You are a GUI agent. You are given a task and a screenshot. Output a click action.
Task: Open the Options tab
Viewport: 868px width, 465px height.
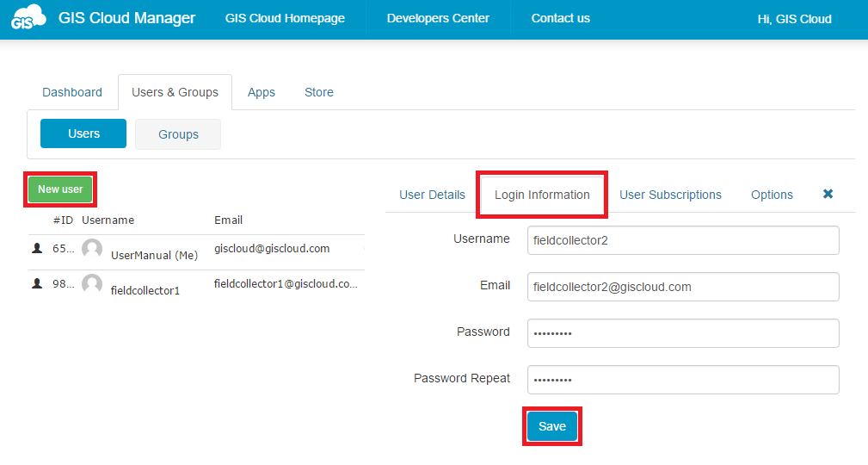pos(772,195)
